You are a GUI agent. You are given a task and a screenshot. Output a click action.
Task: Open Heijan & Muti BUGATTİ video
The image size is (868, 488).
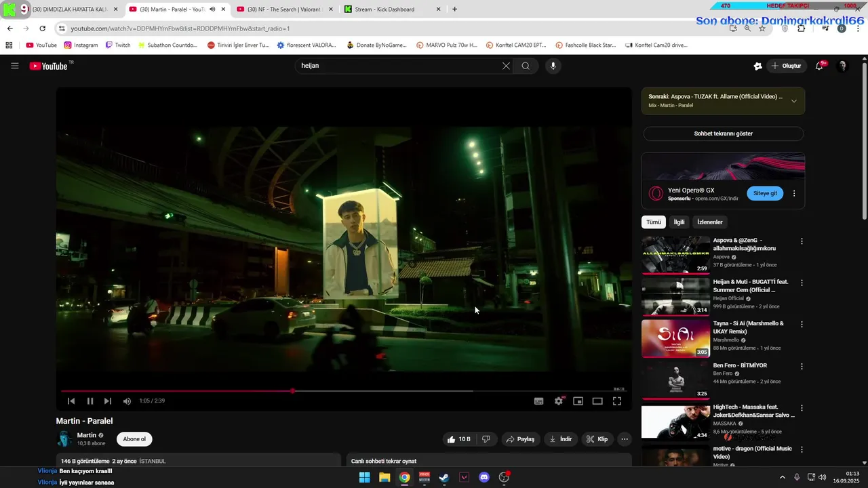pyautogui.click(x=675, y=297)
